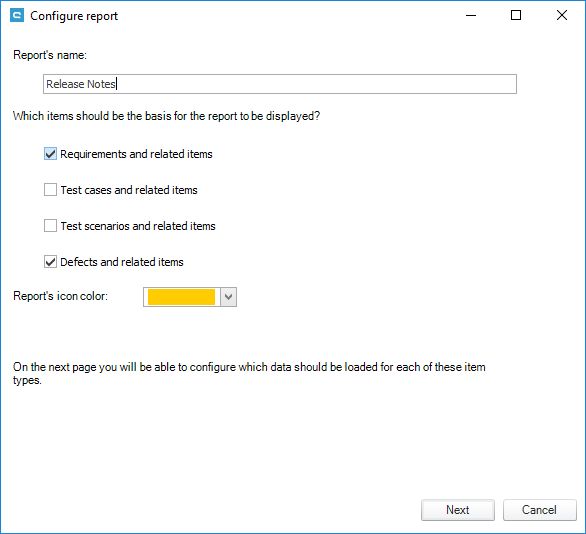Click the Configure report title bar text

click(74, 16)
